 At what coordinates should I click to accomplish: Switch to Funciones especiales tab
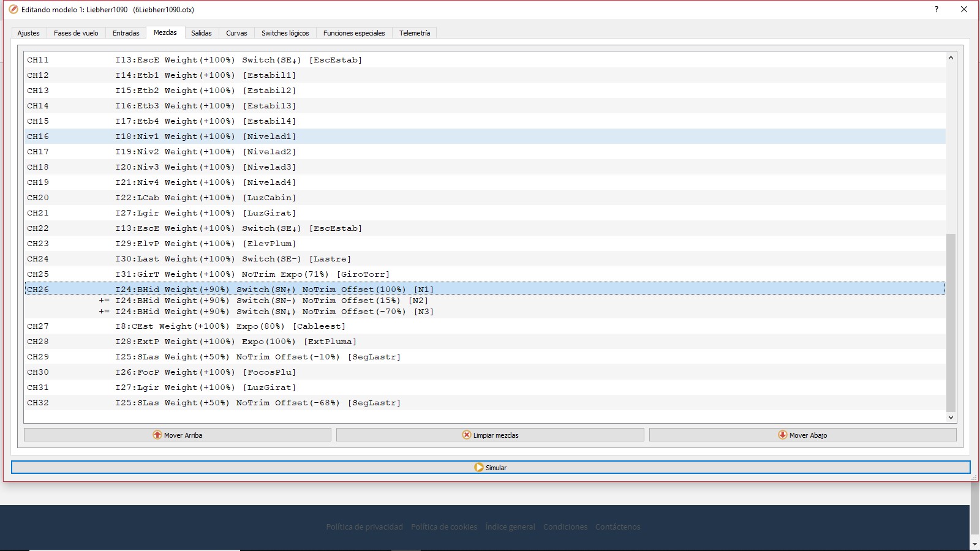click(x=354, y=33)
